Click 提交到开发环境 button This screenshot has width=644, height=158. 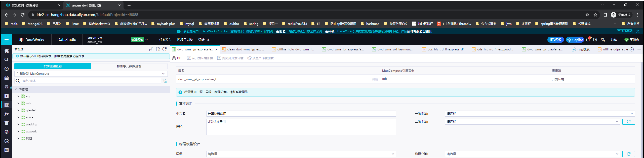pos(230,58)
